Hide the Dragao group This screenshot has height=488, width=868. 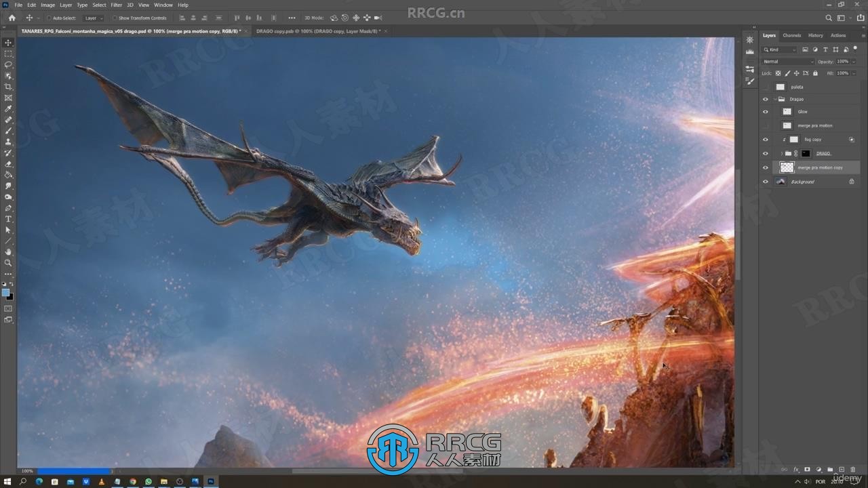pyautogui.click(x=766, y=99)
